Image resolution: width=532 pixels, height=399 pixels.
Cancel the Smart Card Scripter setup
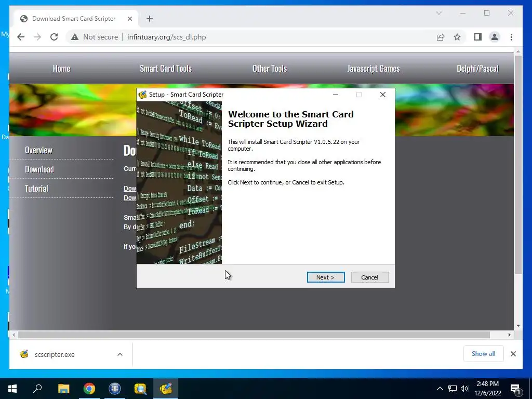[x=369, y=277]
